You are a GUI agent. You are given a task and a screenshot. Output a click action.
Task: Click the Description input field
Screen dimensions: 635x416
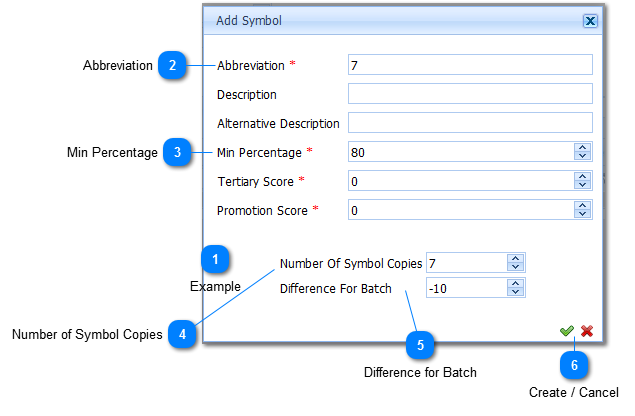pos(470,94)
